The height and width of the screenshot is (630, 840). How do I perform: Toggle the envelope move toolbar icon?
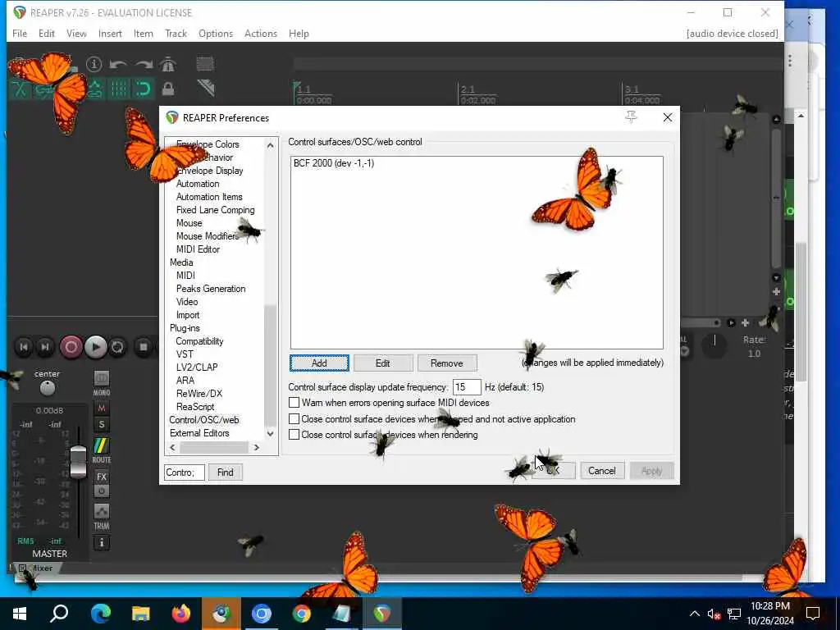[x=95, y=89]
